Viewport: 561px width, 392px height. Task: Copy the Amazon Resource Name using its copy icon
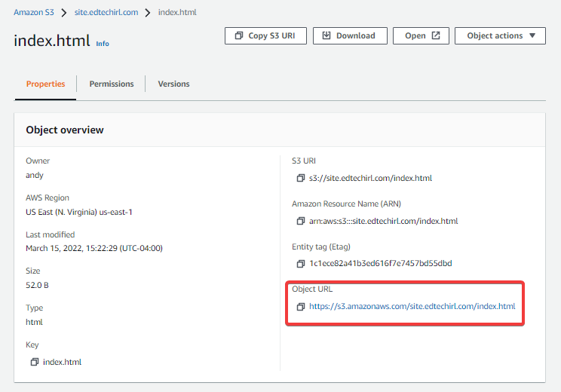click(301, 221)
